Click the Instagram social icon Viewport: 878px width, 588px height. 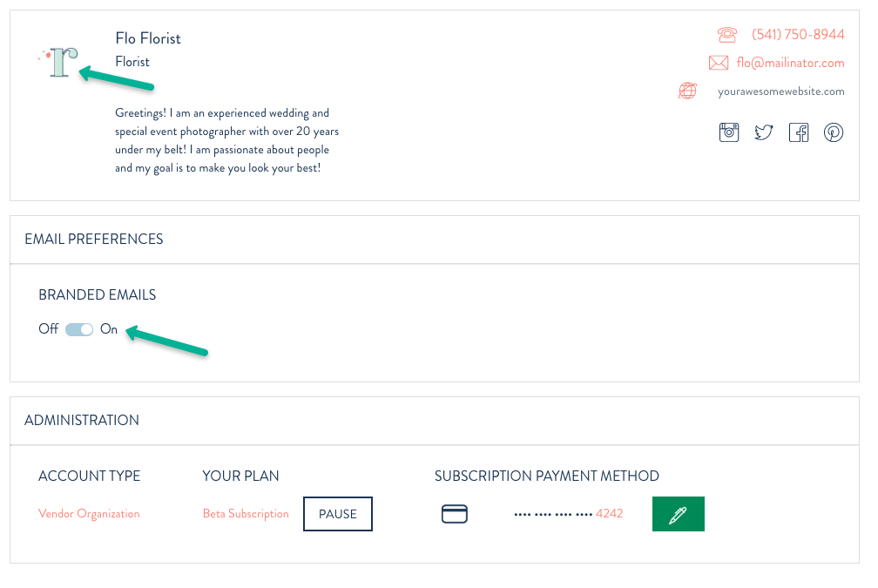tap(728, 132)
